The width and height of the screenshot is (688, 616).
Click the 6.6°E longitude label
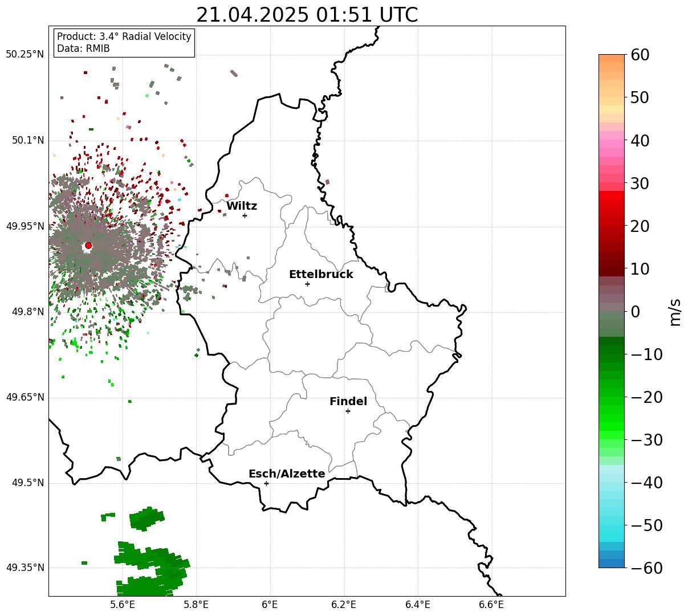tap(491, 605)
